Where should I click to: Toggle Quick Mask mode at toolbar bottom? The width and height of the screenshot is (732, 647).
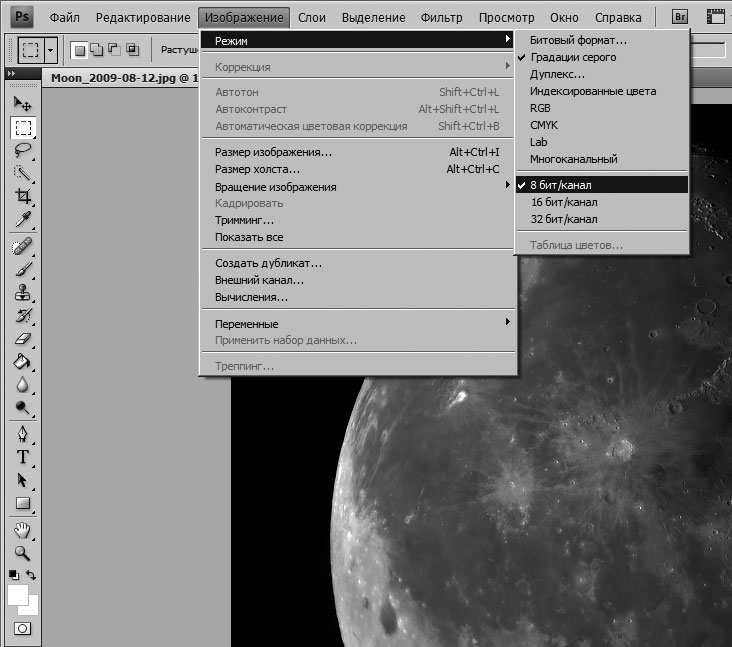point(22,629)
